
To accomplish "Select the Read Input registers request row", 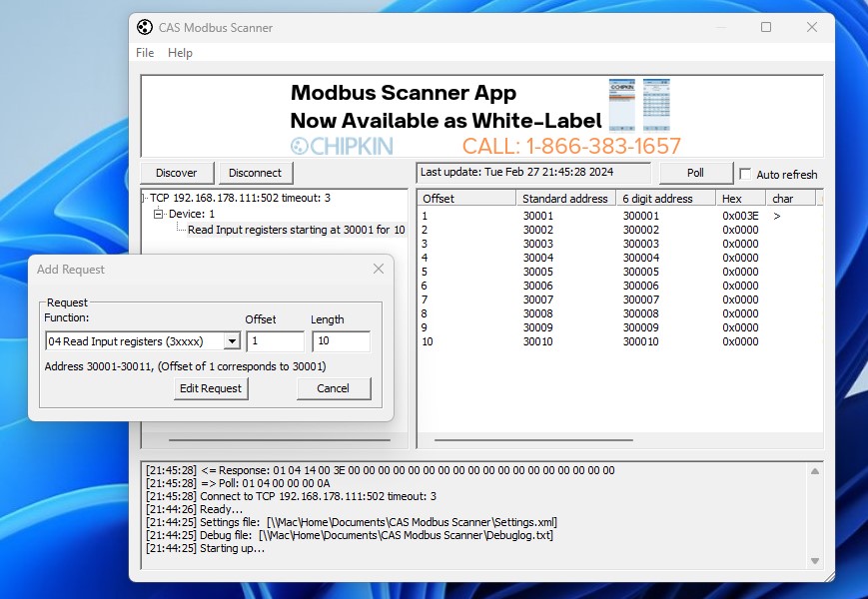I will (x=297, y=230).
